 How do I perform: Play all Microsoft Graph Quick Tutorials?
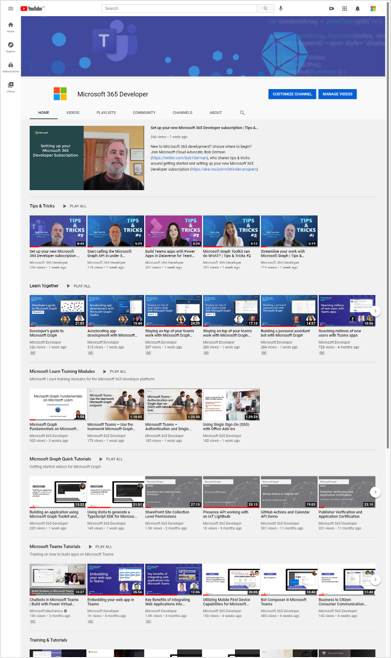point(111,459)
